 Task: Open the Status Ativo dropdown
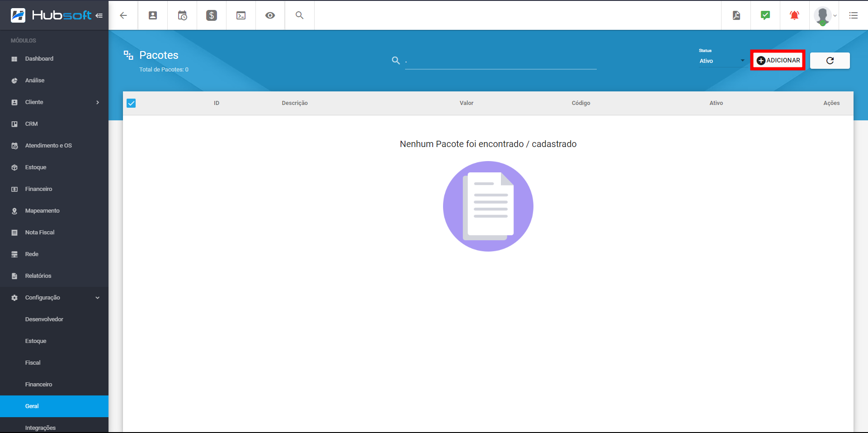point(722,61)
